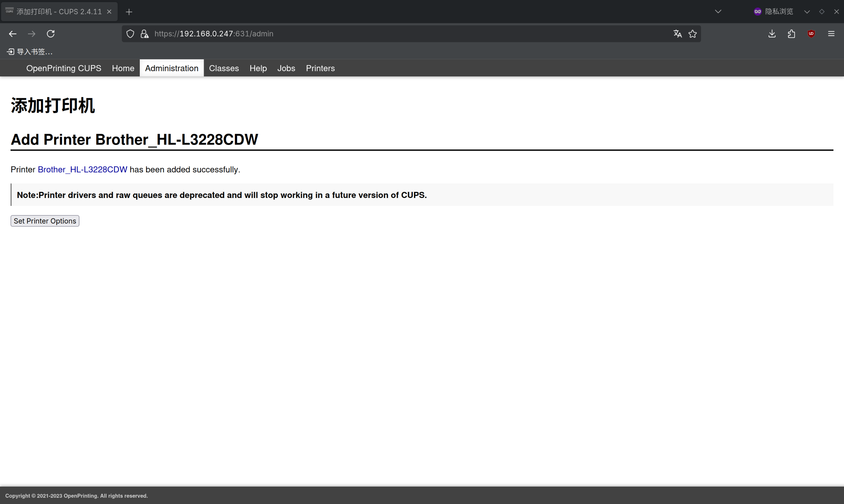844x504 pixels.
Task: Select the Administration nav tab
Action: coord(172,68)
